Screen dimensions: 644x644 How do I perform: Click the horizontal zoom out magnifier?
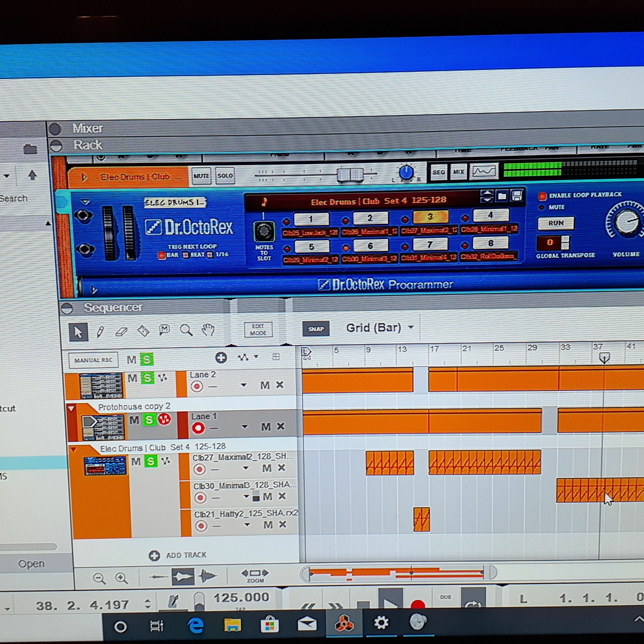(x=99, y=579)
